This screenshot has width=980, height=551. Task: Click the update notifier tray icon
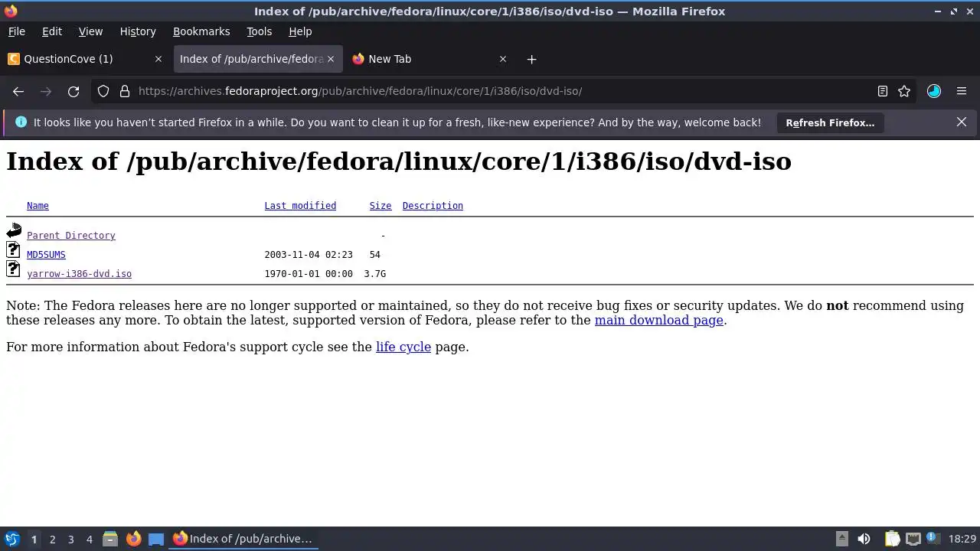point(933,539)
